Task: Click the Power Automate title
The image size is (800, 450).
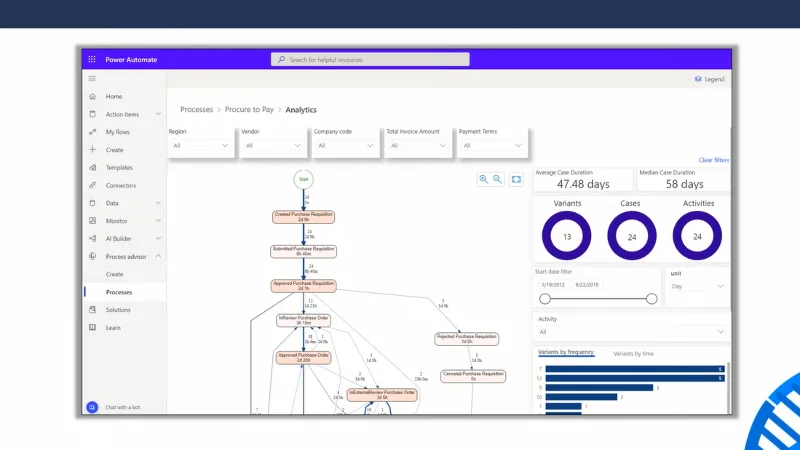Action: pos(131,60)
